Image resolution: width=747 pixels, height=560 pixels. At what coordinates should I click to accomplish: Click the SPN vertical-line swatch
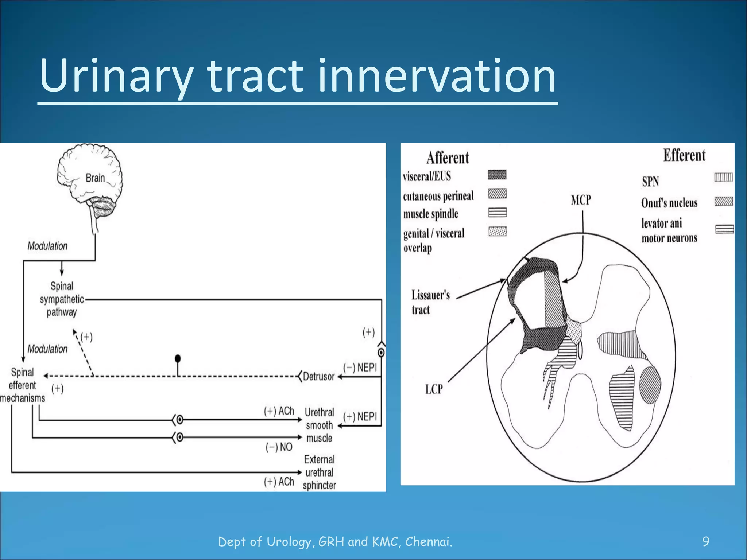724,178
